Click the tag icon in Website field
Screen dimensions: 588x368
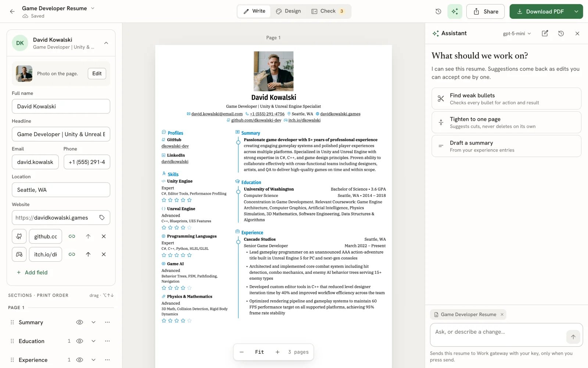click(x=102, y=217)
